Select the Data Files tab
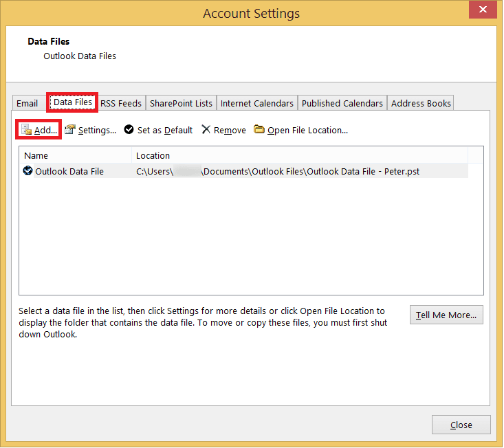504x448 pixels. point(73,102)
